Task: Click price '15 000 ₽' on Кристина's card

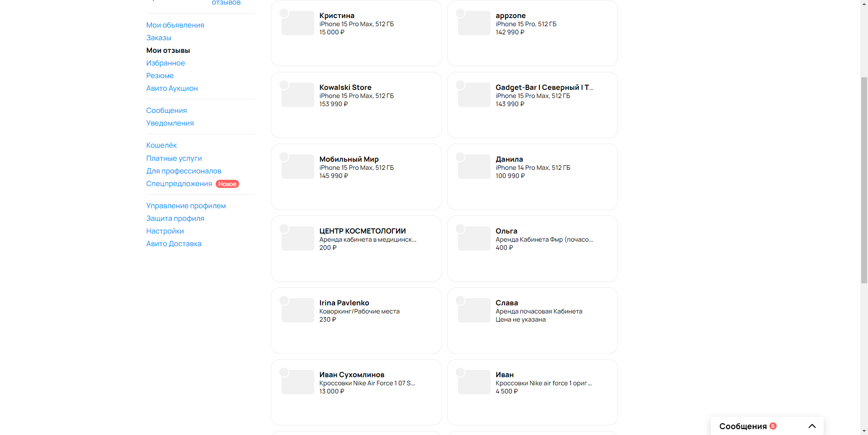Action: pyautogui.click(x=332, y=32)
